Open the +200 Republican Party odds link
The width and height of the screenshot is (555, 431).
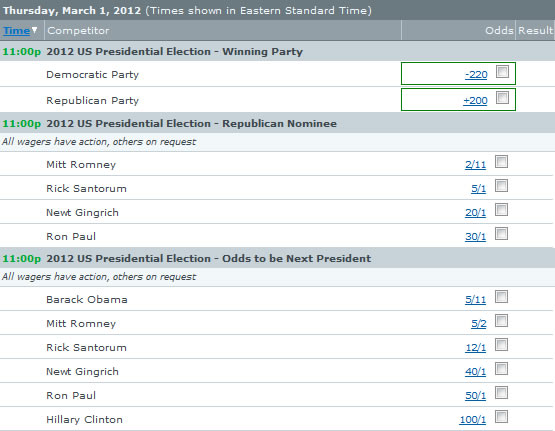click(475, 100)
